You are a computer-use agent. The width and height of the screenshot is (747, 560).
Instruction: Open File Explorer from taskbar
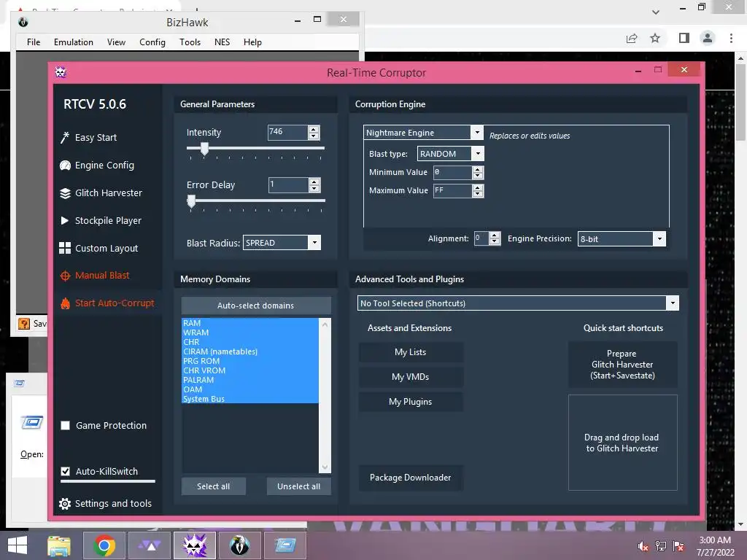(59, 545)
